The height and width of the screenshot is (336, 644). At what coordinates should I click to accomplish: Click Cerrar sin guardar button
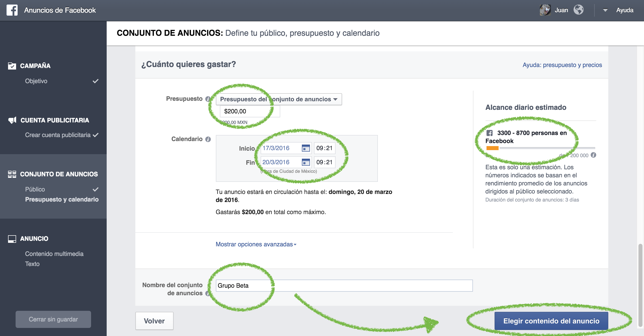click(53, 319)
